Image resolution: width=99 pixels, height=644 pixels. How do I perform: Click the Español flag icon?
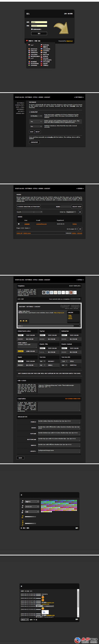pos(42,51)
